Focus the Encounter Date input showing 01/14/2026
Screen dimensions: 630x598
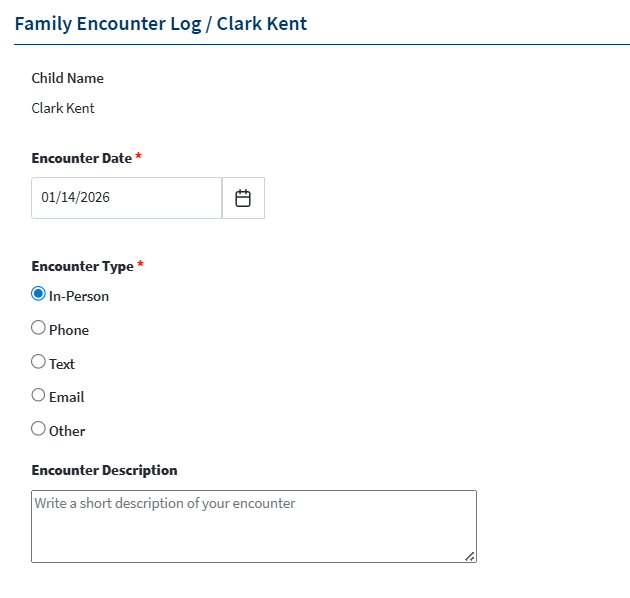point(127,198)
